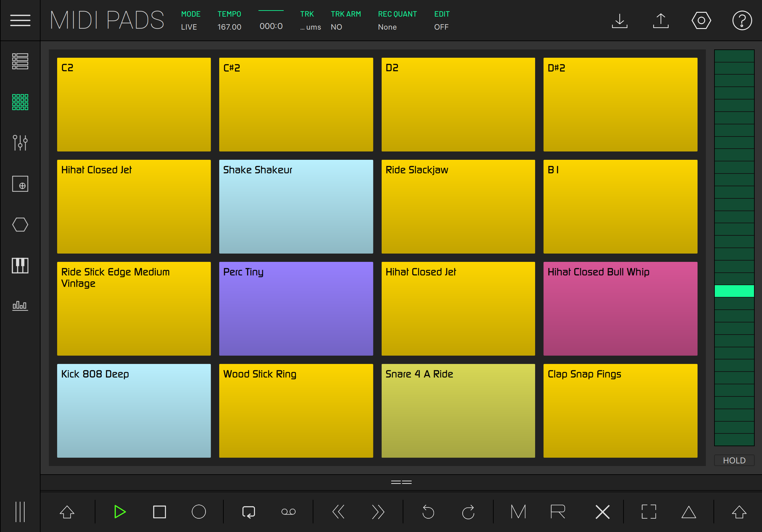Open the hamburger main menu

pyautogui.click(x=20, y=20)
